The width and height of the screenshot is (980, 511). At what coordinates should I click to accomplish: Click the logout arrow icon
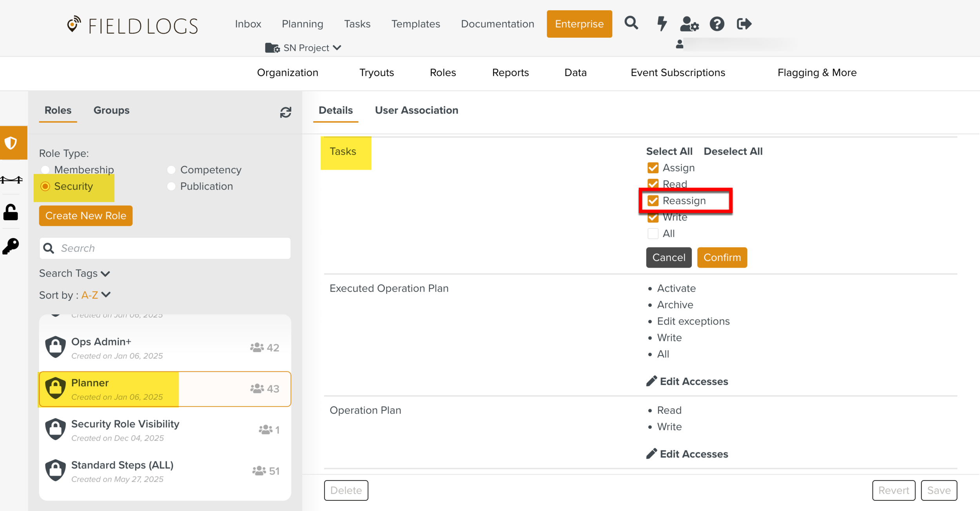tap(744, 24)
